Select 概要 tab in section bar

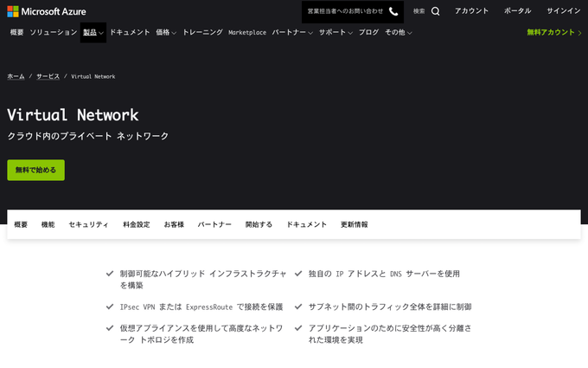(x=21, y=224)
